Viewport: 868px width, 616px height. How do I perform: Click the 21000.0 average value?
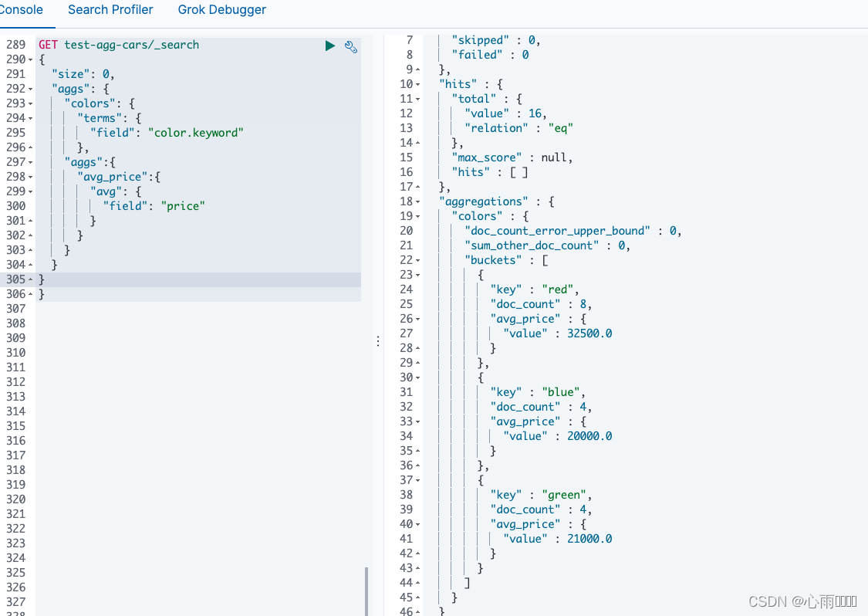(589, 539)
